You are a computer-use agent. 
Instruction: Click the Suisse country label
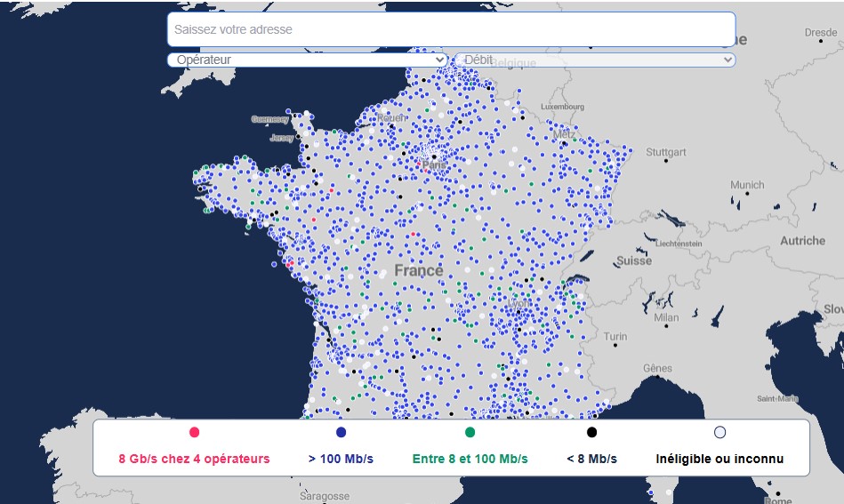pyautogui.click(x=634, y=260)
